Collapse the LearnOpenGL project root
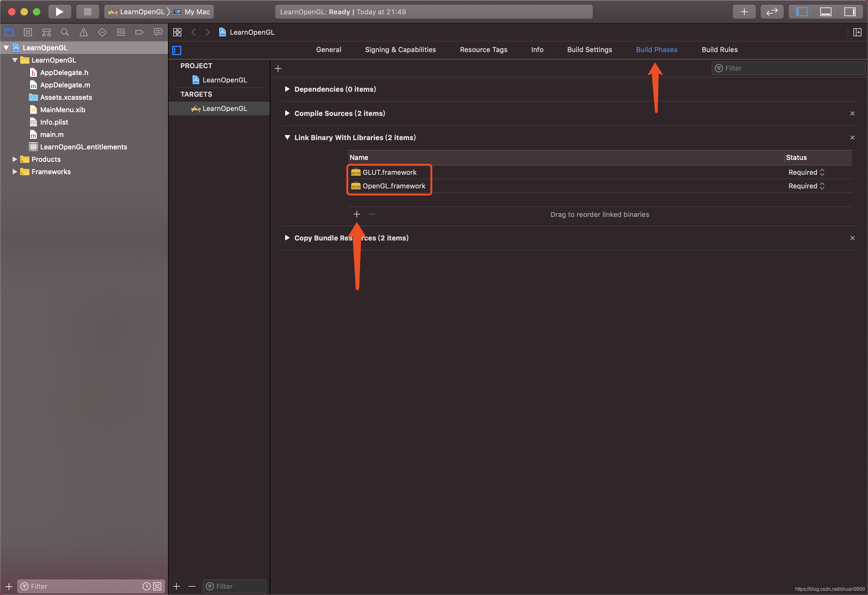The image size is (868, 595). tap(6, 47)
